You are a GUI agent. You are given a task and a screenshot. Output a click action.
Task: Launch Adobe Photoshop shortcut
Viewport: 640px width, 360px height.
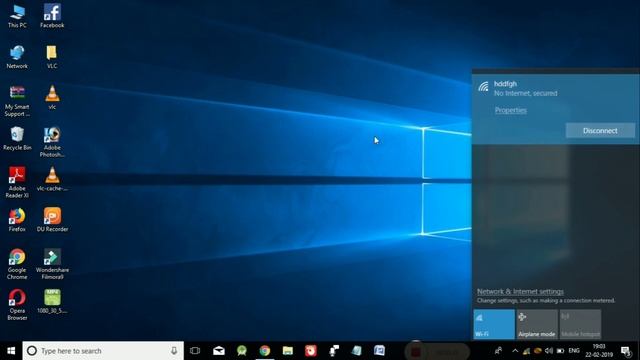point(52,142)
